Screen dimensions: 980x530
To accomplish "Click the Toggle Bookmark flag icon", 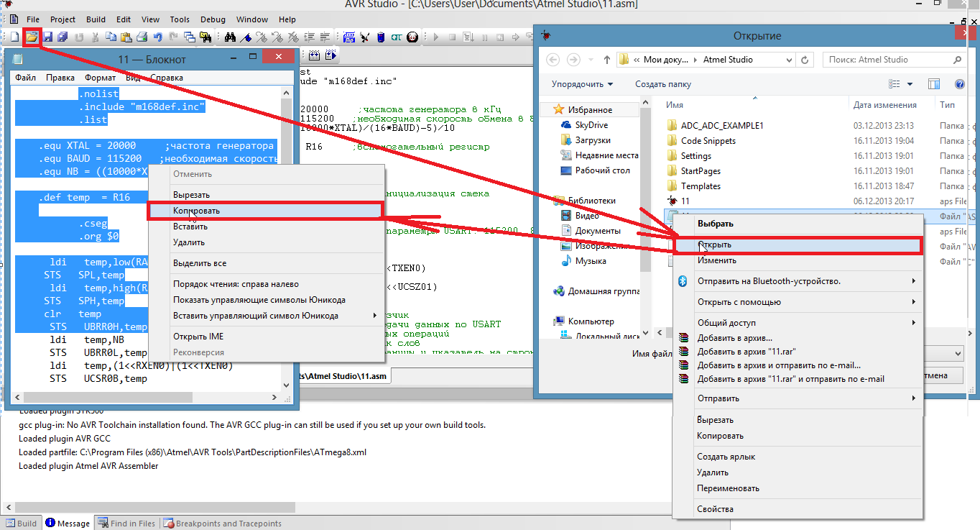I will coord(246,37).
